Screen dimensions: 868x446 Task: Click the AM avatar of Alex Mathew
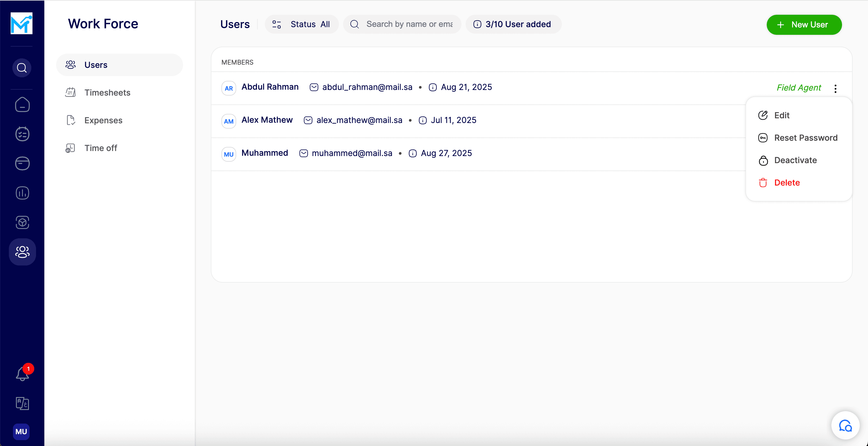tap(229, 121)
